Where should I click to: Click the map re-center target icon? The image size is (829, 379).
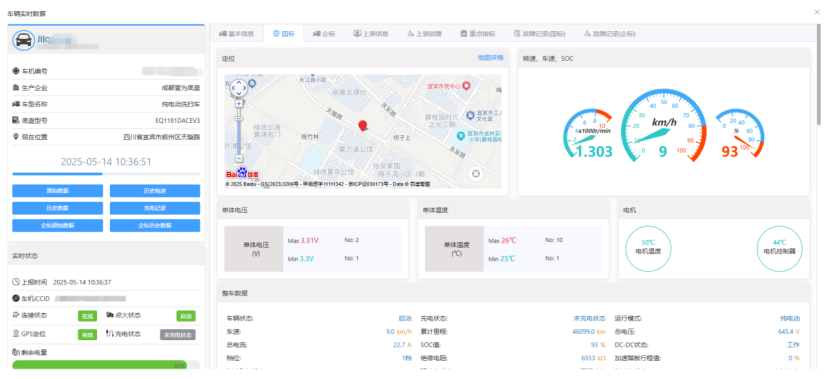476,173
